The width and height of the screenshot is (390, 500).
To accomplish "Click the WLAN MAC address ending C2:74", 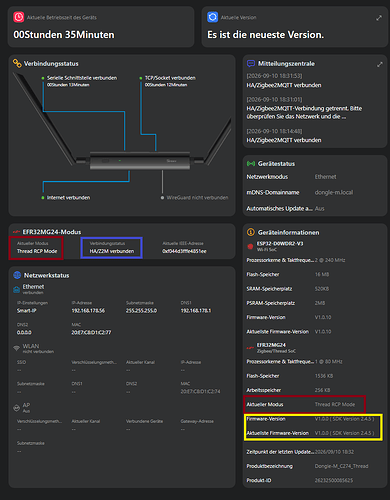I will point(200,391).
